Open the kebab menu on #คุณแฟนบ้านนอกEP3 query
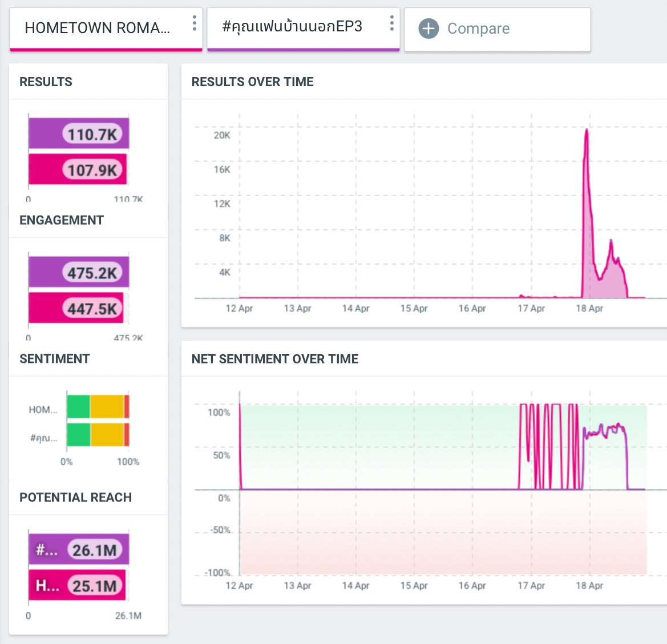 [391, 23]
